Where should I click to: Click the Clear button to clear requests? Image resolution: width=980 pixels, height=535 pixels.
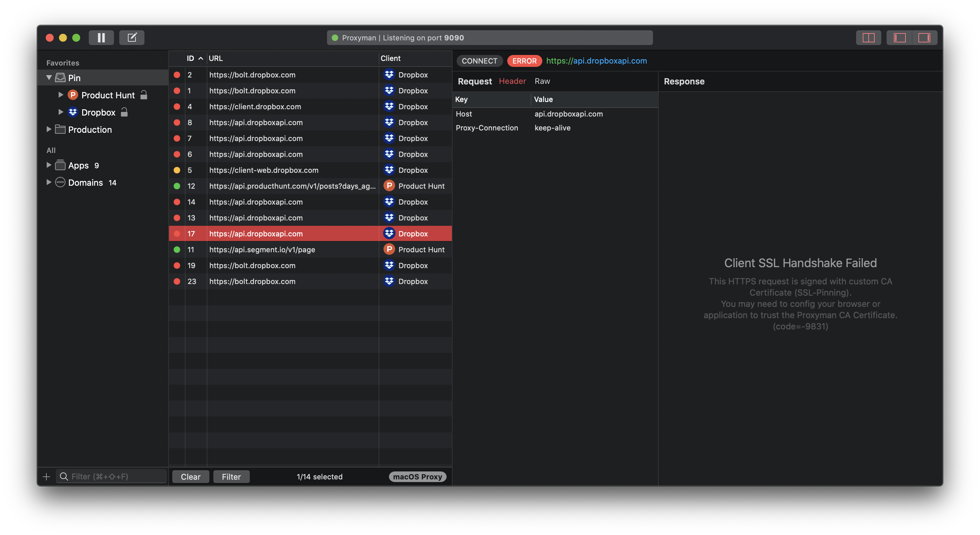(x=191, y=476)
